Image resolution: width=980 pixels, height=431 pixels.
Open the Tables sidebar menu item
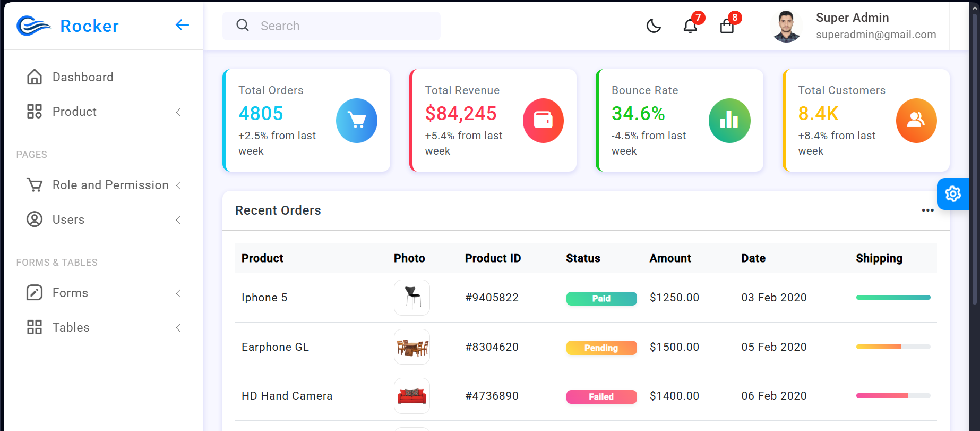click(x=71, y=327)
